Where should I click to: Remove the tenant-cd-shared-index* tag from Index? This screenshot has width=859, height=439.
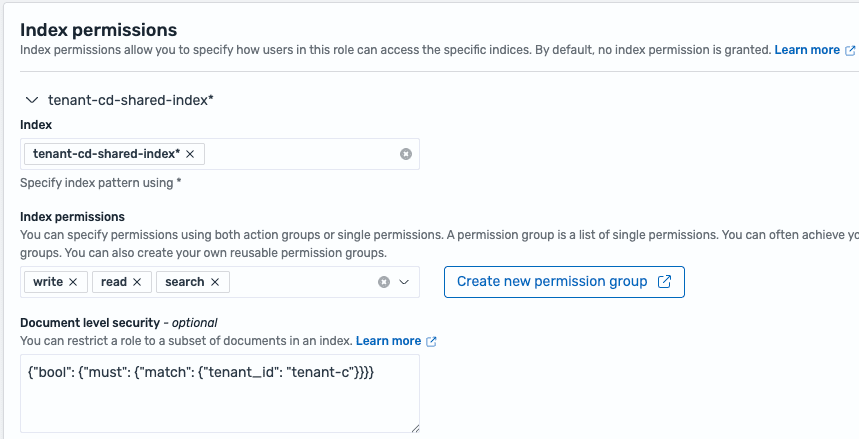190,154
